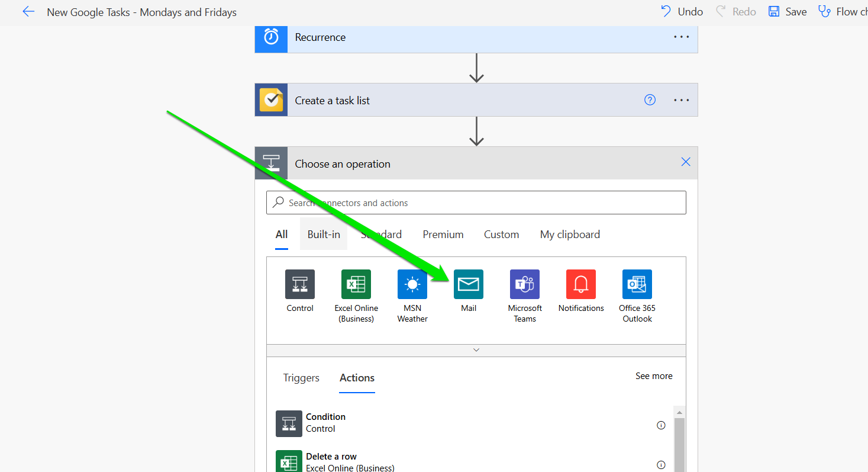Click the Recurrence trigger timer icon
868x472 pixels.
(x=270, y=37)
